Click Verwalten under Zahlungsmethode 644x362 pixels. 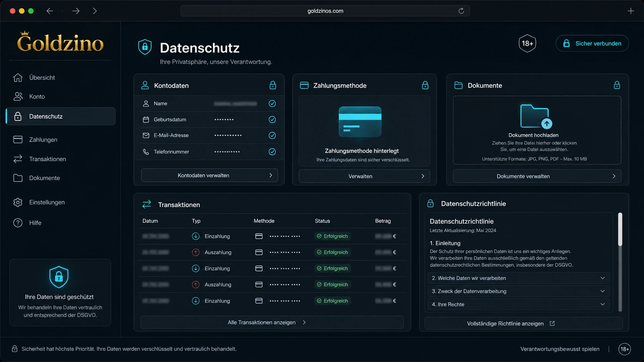pyautogui.click(x=364, y=176)
